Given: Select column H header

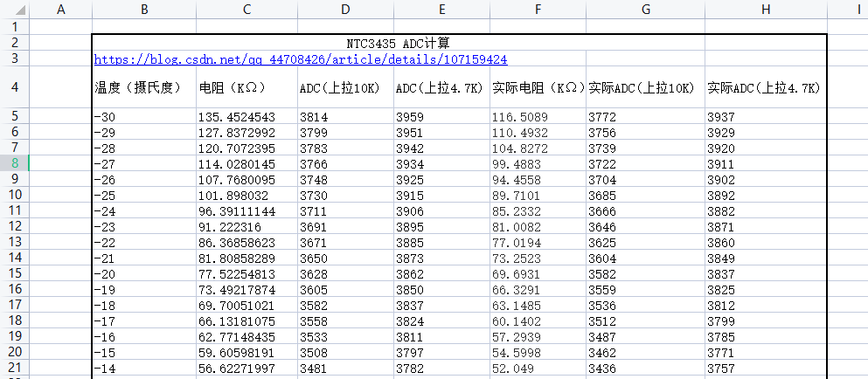Looking at the screenshot, I should point(766,10).
